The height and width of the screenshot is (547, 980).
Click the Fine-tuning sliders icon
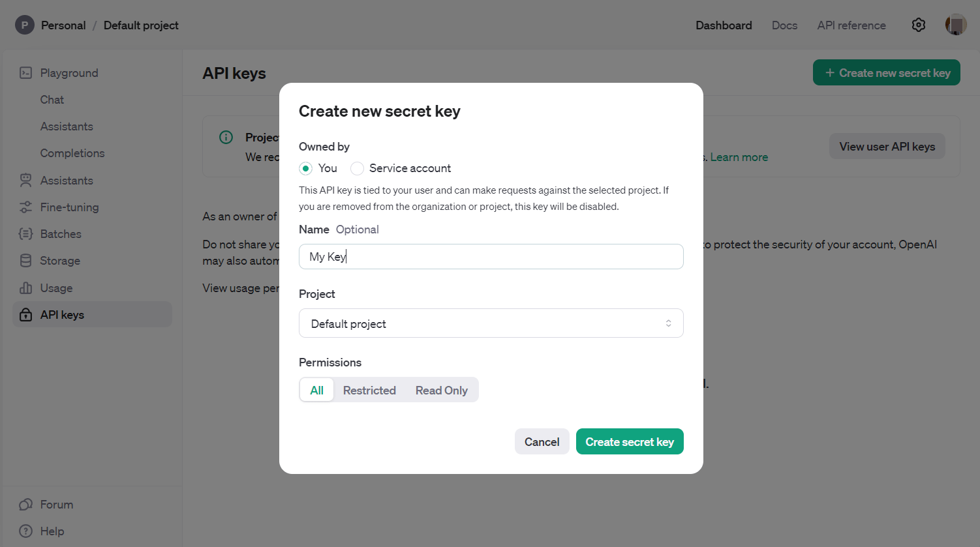point(26,207)
